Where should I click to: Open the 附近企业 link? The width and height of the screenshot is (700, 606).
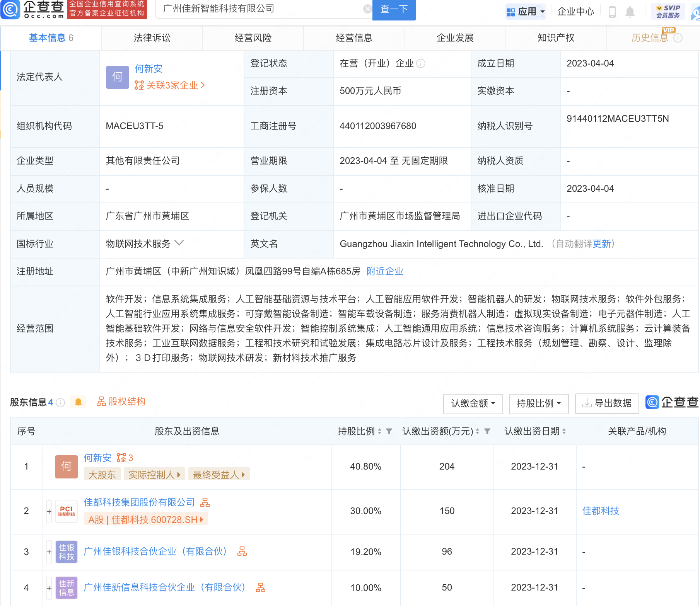pos(384,271)
